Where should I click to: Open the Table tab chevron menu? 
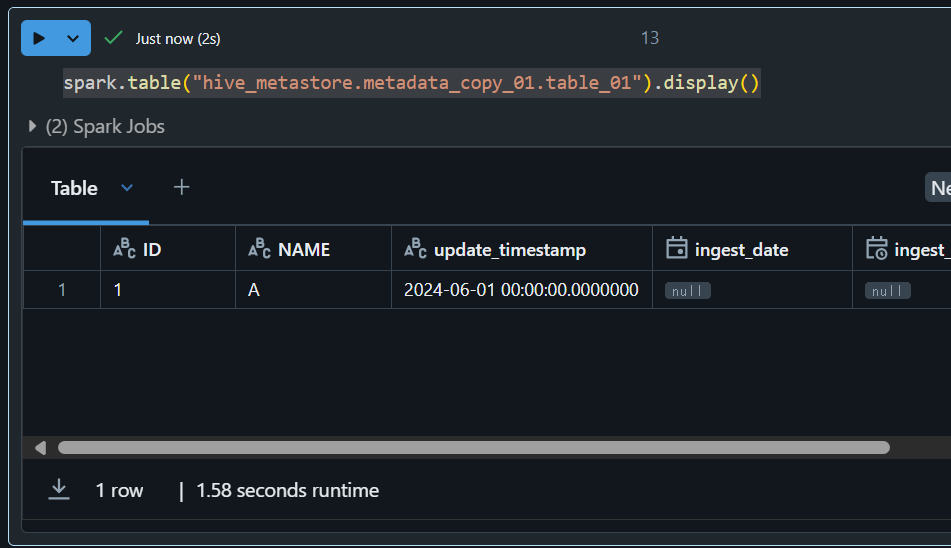coord(127,188)
